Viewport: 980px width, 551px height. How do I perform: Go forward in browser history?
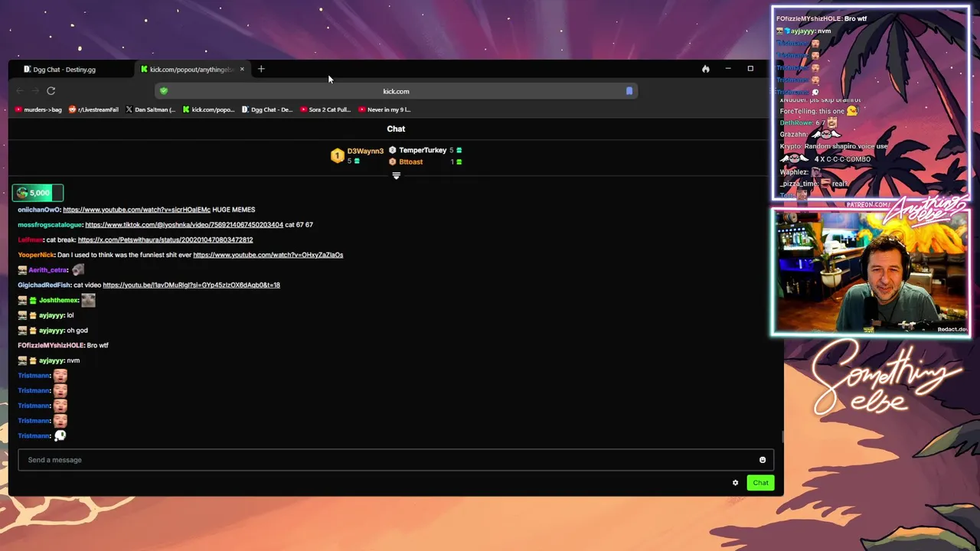tap(35, 91)
